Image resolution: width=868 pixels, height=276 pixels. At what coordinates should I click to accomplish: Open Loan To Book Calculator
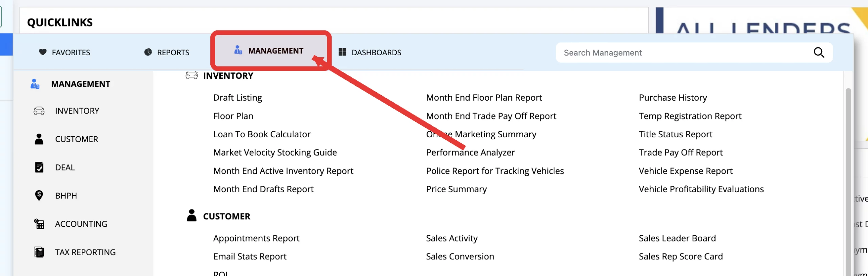click(x=262, y=134)
